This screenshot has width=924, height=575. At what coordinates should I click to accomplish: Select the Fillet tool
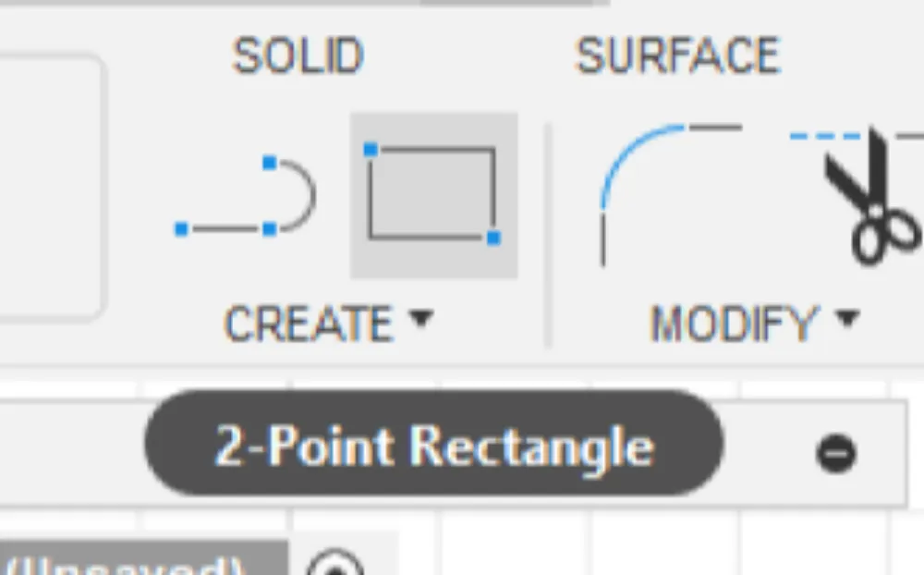647,194
